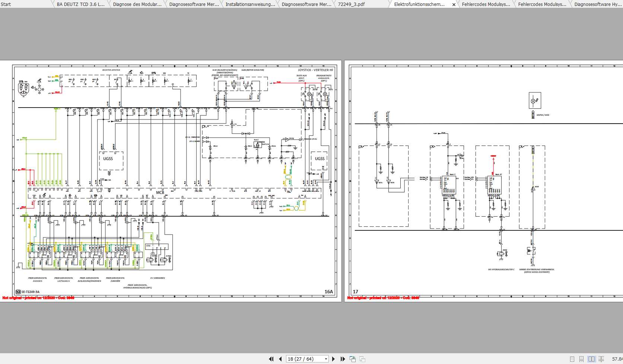Image resolution: width=623 pixels, height=364 pixels.
Task: Go to the first page
Action: tap(271, 359)
